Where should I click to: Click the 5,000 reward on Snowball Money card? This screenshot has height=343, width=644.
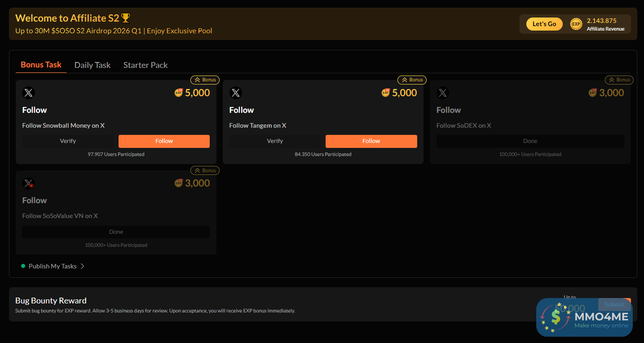tap(198, 93)
